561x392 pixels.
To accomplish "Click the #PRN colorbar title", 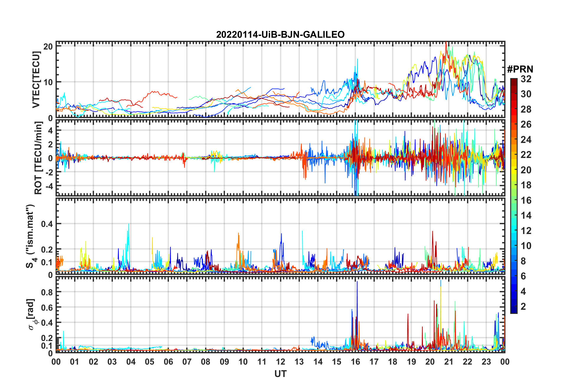I will [520, 69].
